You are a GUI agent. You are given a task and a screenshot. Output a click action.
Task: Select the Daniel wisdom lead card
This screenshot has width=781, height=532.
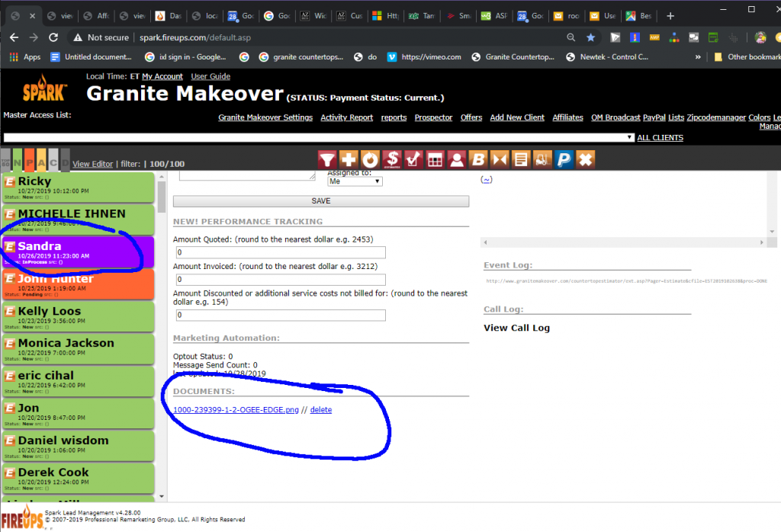pyautogui.click(x=78, y=447)
